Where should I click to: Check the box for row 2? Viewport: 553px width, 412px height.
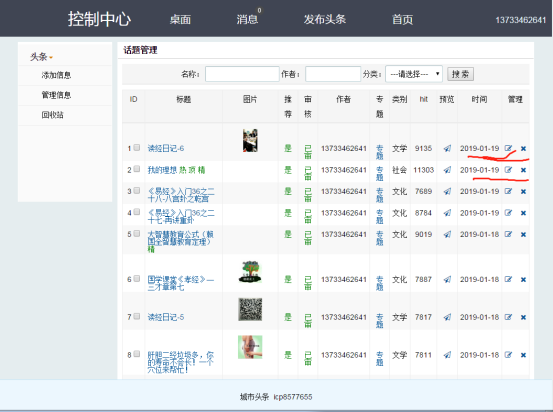click(137, 169)
